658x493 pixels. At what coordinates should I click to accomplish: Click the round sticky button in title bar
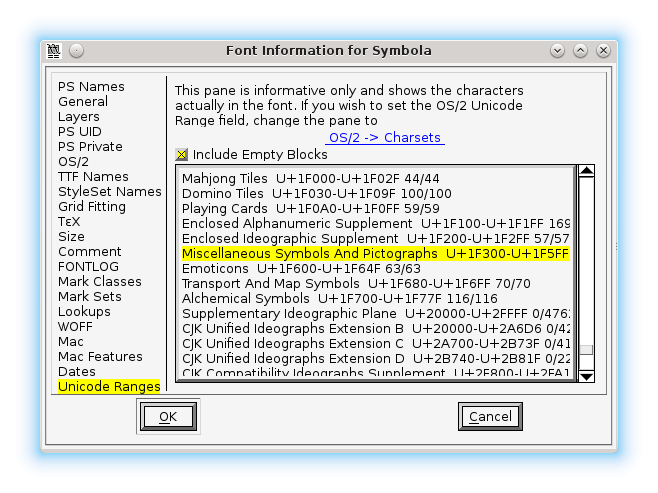coord(76,51)
